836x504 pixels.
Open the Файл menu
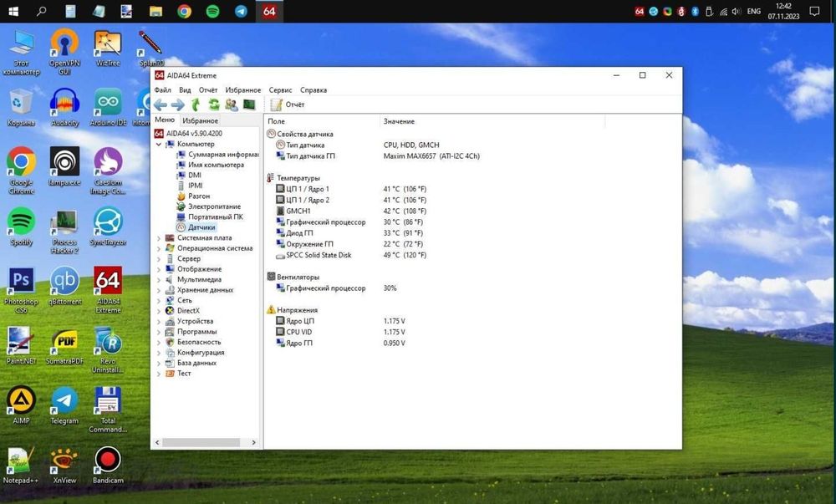pos(162,89)
